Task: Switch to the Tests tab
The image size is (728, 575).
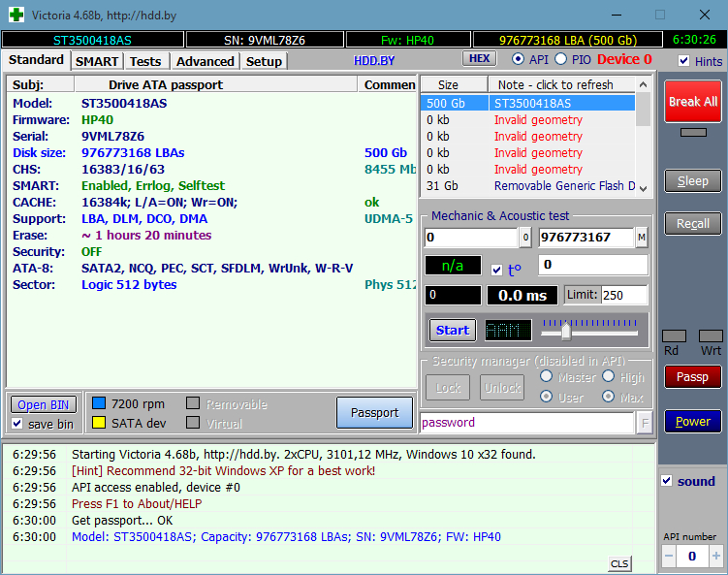Action: click(x=145, y=61)
